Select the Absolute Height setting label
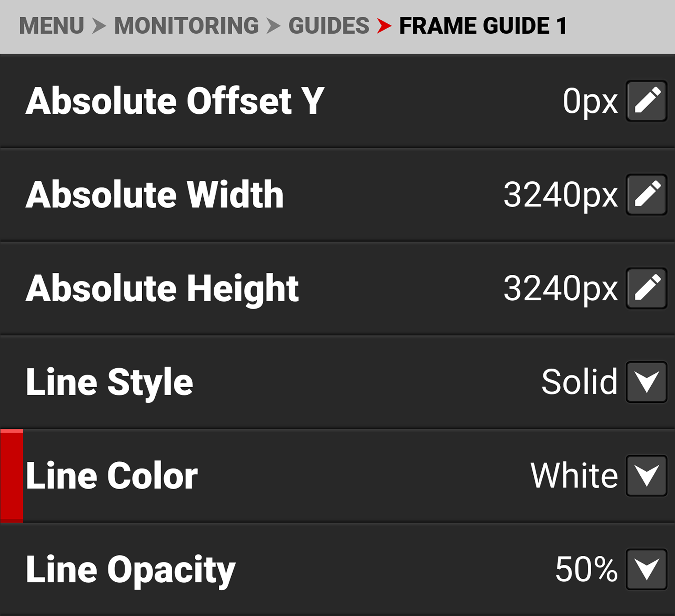The image size is (675, 616). (x=162, y=288)
